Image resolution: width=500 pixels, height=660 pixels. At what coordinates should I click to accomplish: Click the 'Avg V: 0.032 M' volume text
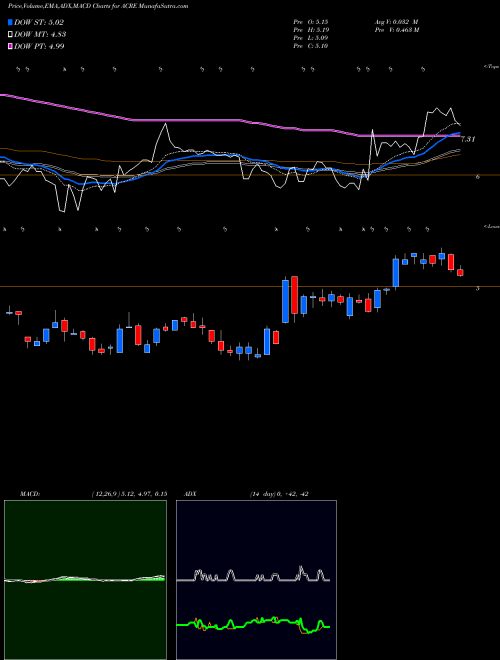[398, 21]
